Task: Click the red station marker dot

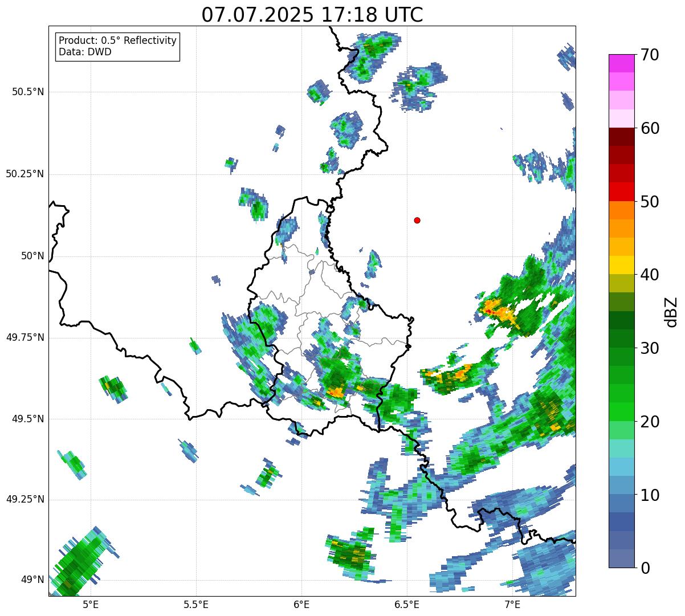Action: point(417,220)
